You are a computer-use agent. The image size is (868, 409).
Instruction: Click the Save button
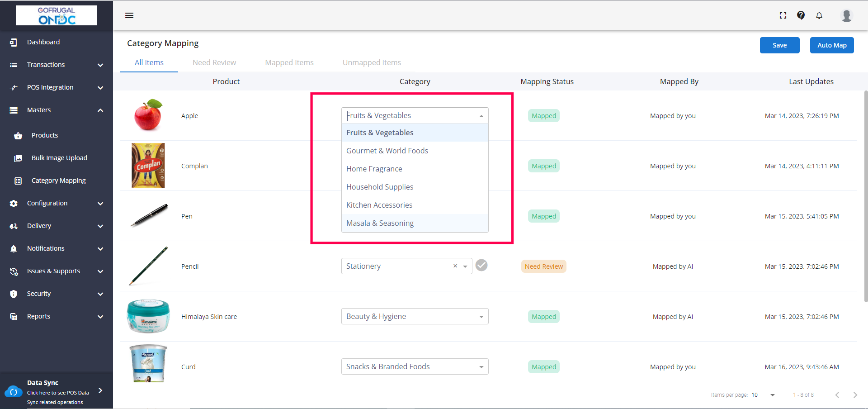click(x=779, y=45)
